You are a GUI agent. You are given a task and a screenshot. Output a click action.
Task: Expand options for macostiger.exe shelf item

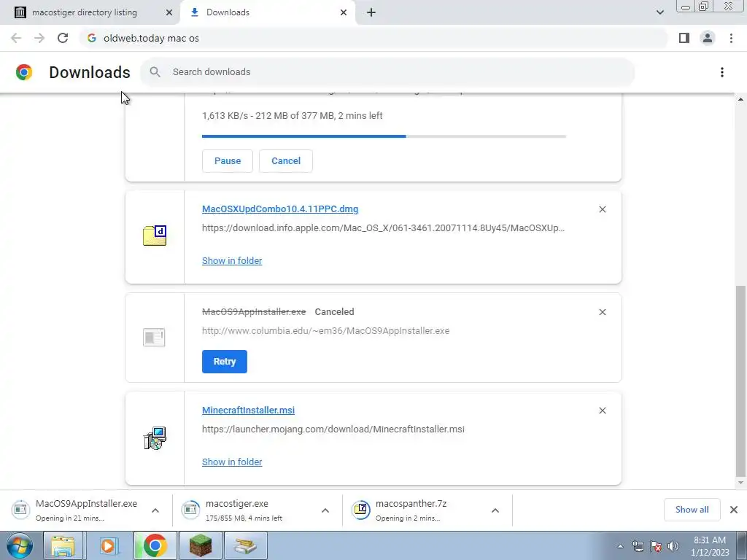tap(325, 510)
